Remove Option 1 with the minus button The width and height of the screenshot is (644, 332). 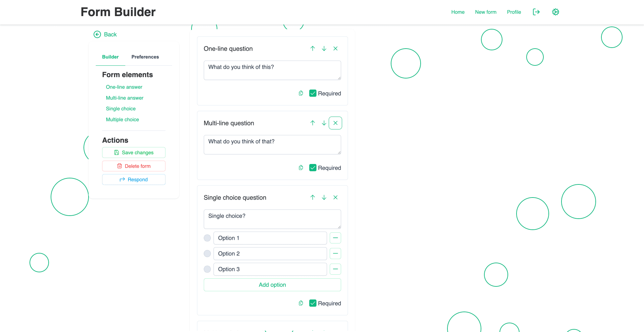tap(335, 238)
